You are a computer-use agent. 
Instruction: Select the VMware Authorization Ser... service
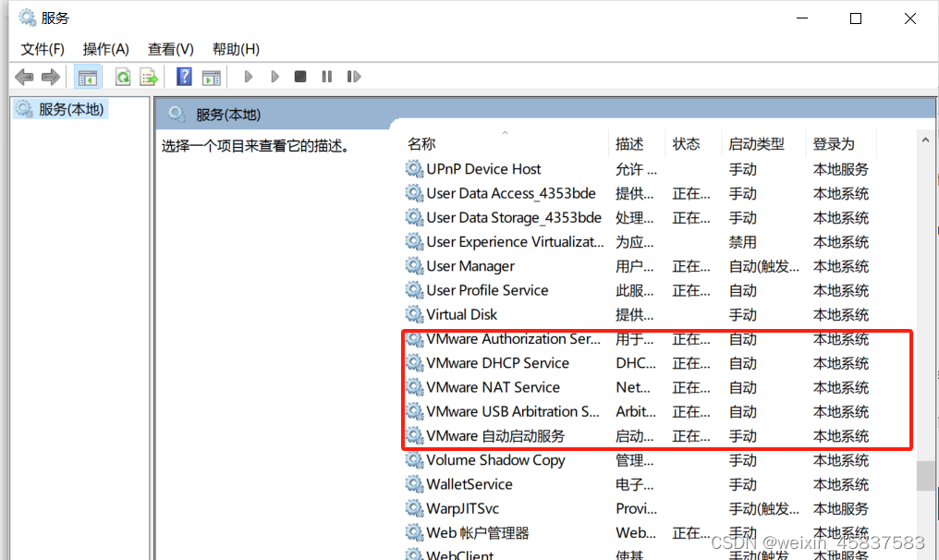tap(513, 339)
